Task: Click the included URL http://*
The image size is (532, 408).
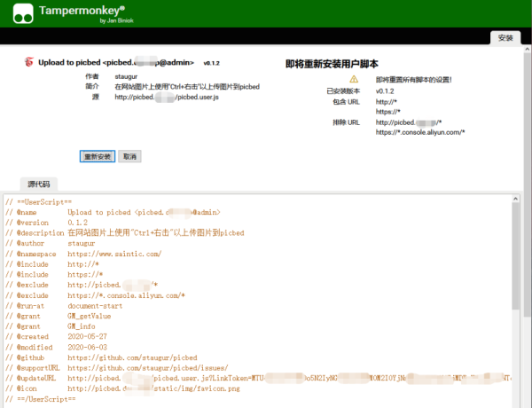Action: click(x=386, y=102)
